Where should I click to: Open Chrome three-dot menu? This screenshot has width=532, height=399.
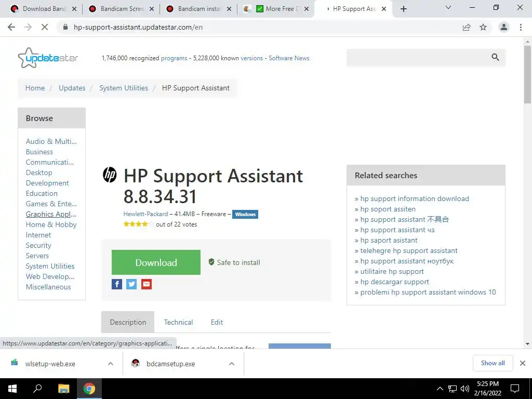coord(521,27)
